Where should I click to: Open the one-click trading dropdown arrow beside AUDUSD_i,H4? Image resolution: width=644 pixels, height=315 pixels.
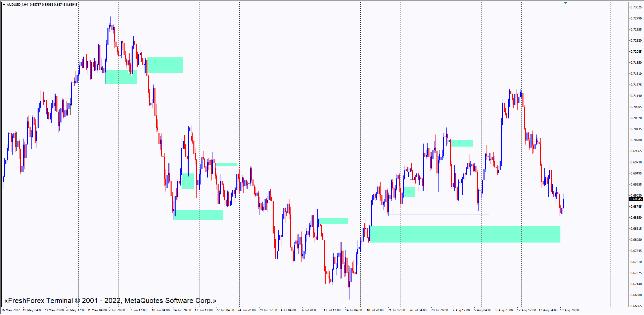pos(4,5)
